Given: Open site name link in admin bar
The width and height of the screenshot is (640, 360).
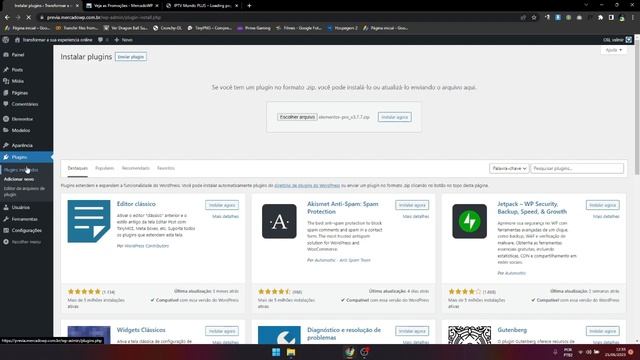Looking at the screenshot, I should (x=53, y=40).
